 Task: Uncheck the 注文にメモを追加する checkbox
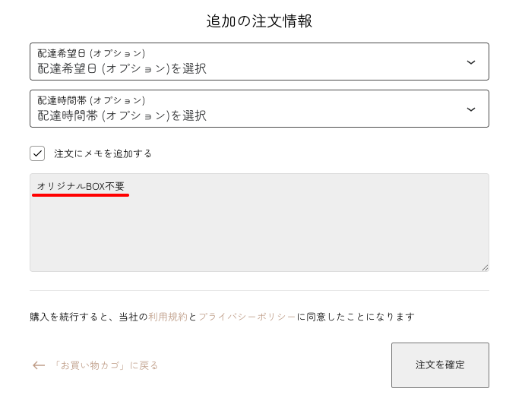[37, 153]
